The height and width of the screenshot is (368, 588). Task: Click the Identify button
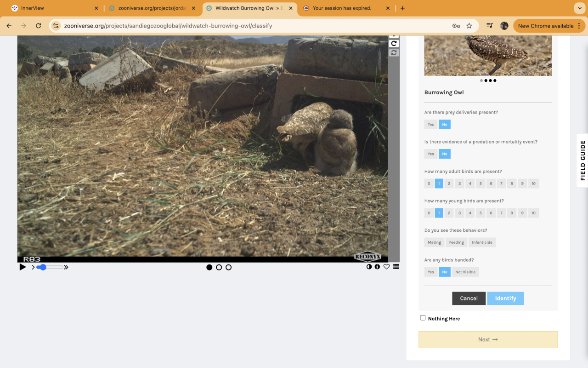505,298
